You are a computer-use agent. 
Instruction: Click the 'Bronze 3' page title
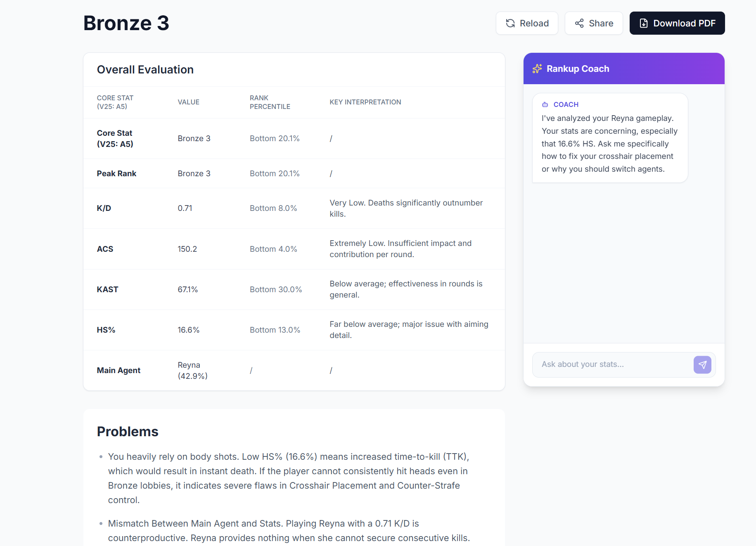click(126, 23)
